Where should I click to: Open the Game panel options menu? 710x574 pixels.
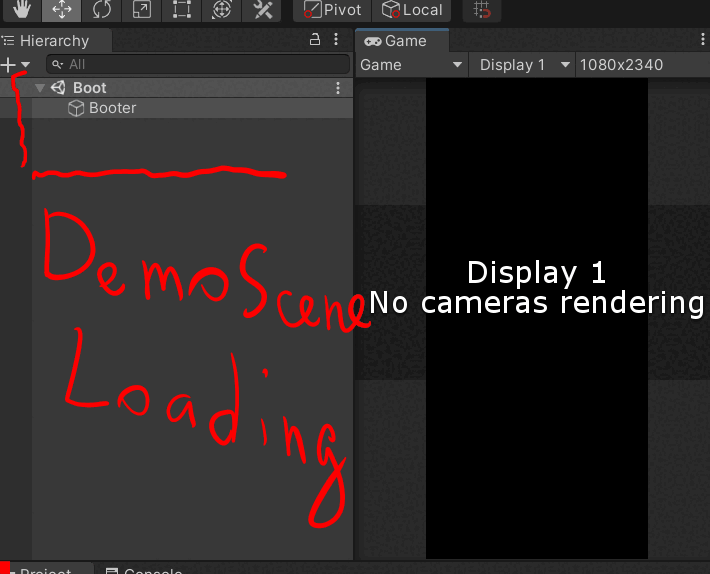pyautogui.click(x=702, y=40)
